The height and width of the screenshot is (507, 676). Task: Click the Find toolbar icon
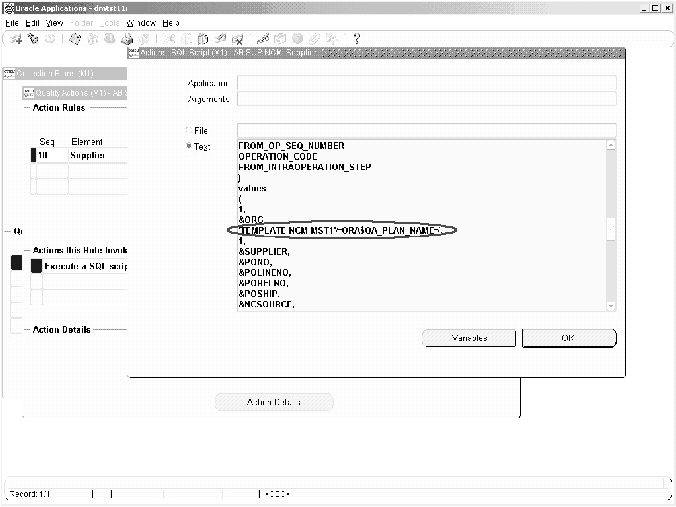(33, 39)
